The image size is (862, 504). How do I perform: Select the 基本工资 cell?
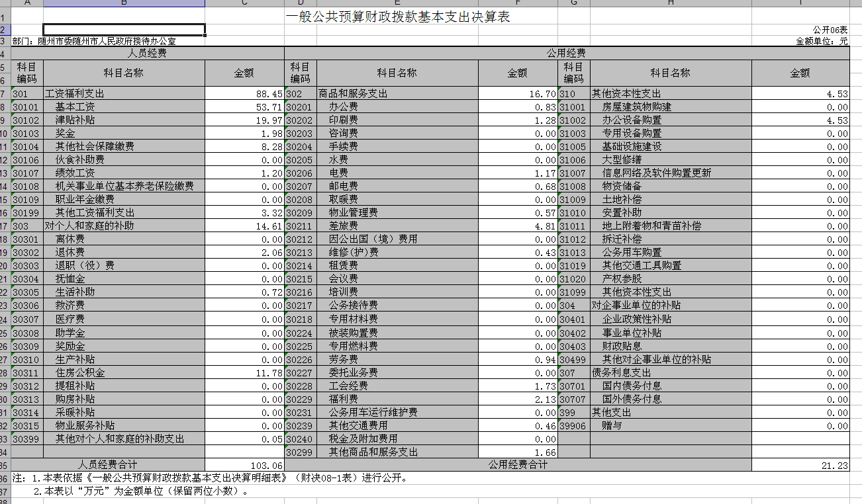(x=75, y=106)
